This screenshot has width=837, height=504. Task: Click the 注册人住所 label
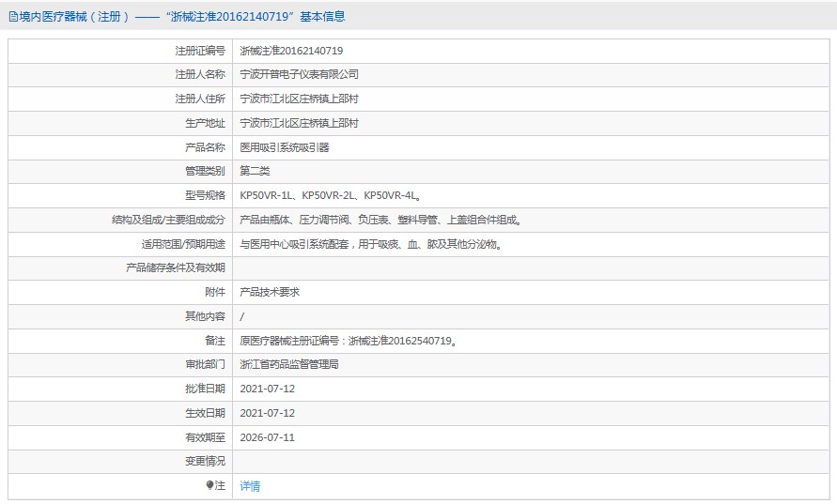click(x=200, y=99)
